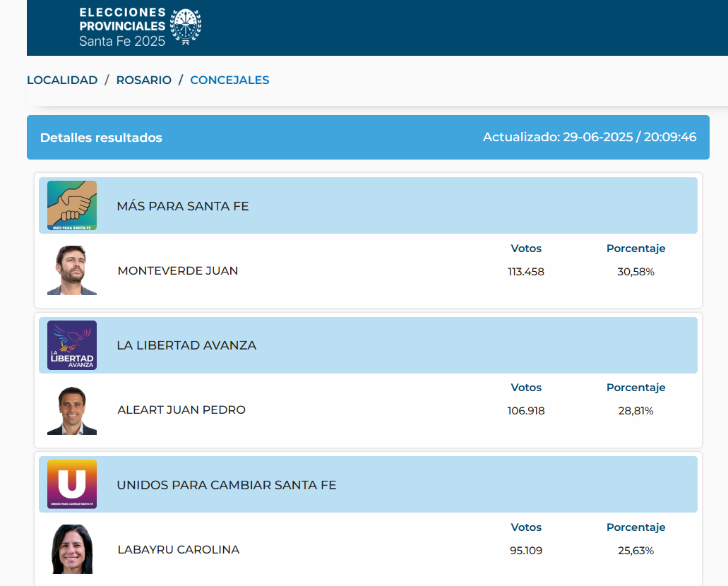
Task: Click the Unidos Para Cambiar Santa Fe logo
Action: pos(72,484)
